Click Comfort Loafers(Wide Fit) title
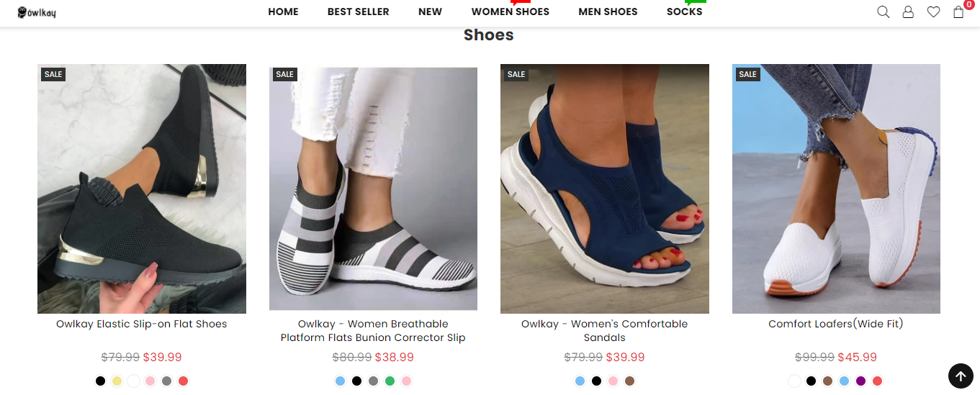 pos(835,324)
